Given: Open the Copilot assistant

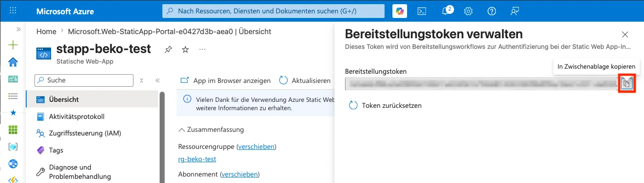Looking at the screenshot, I should click(x=399, y=11).
